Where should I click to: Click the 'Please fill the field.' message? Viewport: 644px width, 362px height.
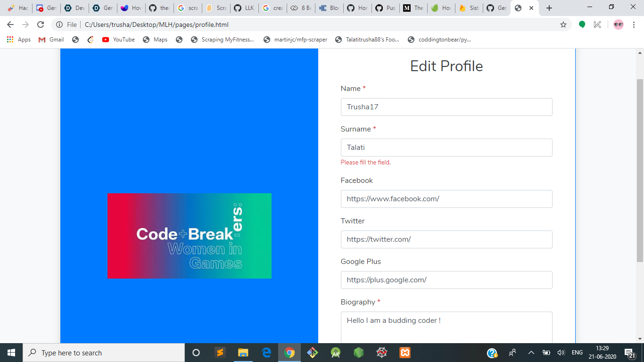[366, 162]
